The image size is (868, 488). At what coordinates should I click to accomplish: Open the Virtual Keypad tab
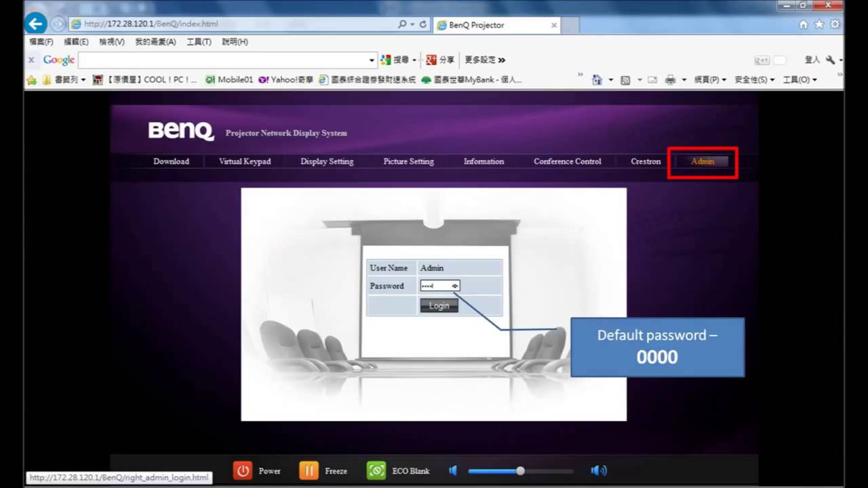pyautogui.click(x=245, y=161)
